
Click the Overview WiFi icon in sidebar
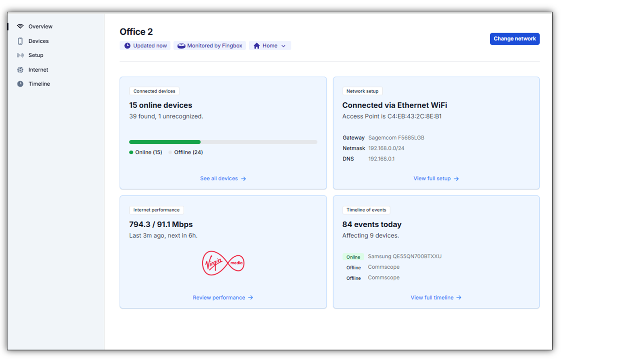20,27
